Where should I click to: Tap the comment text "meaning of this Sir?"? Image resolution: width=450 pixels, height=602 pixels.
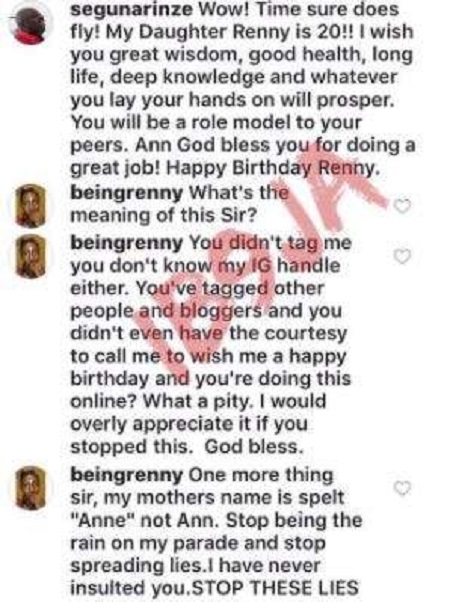163,215
